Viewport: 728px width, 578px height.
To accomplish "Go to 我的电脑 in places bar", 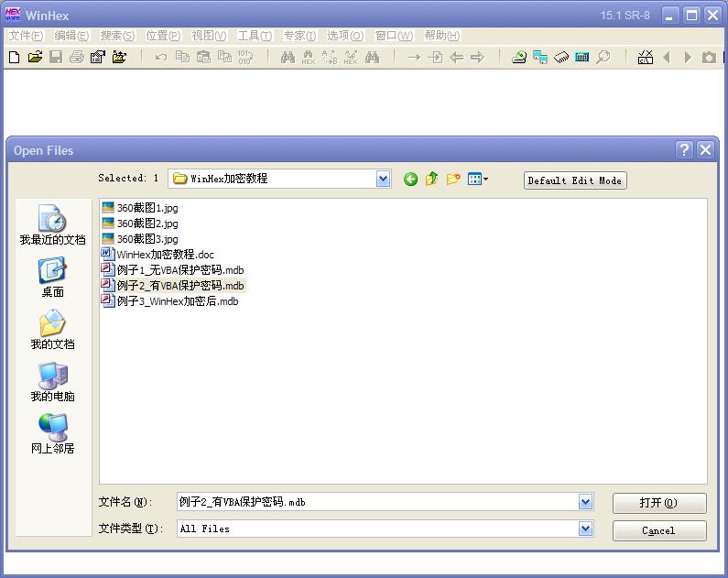I will 52,382.
